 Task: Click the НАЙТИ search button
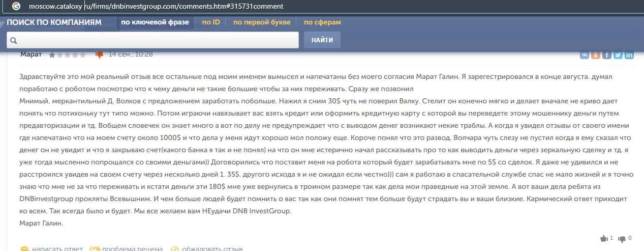[x=322, y=40]
